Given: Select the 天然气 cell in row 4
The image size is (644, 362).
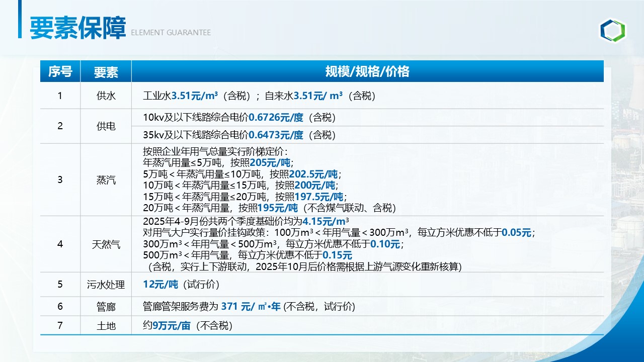Looking at the screenshot, I should tap(106, 244).
